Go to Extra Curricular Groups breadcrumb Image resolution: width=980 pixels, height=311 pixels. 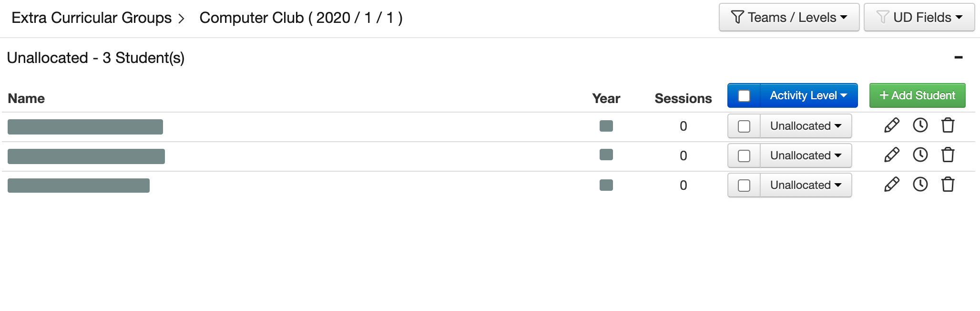[x=92, y=18]
